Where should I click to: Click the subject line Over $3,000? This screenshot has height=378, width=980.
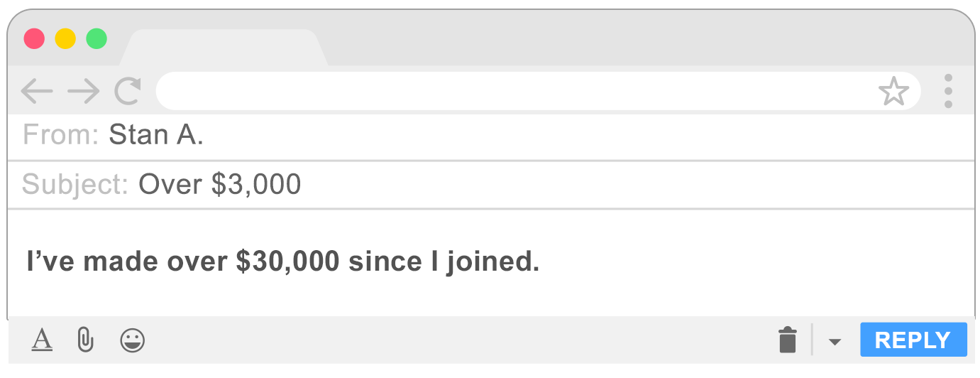(x=219, y=185)
